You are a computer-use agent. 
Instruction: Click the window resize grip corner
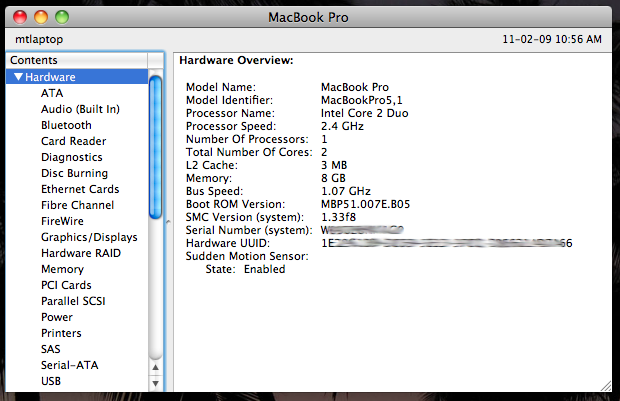point(606,386)
